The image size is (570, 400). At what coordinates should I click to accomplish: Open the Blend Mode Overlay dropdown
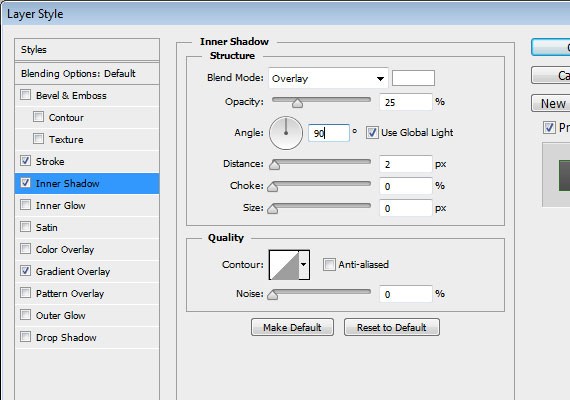tap(328, 78)
